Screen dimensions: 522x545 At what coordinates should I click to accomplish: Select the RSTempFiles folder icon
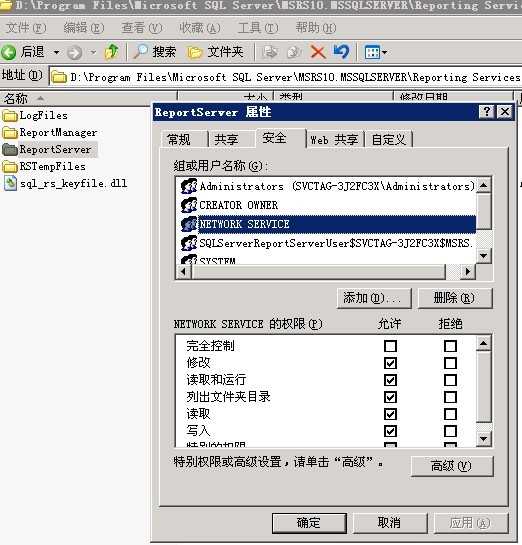tap(10, 166)
